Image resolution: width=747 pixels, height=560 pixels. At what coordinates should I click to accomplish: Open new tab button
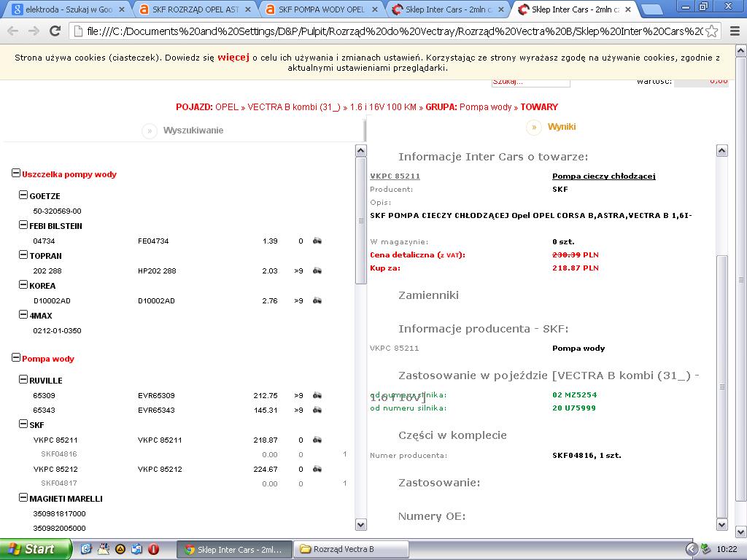(x=651, y=9)
